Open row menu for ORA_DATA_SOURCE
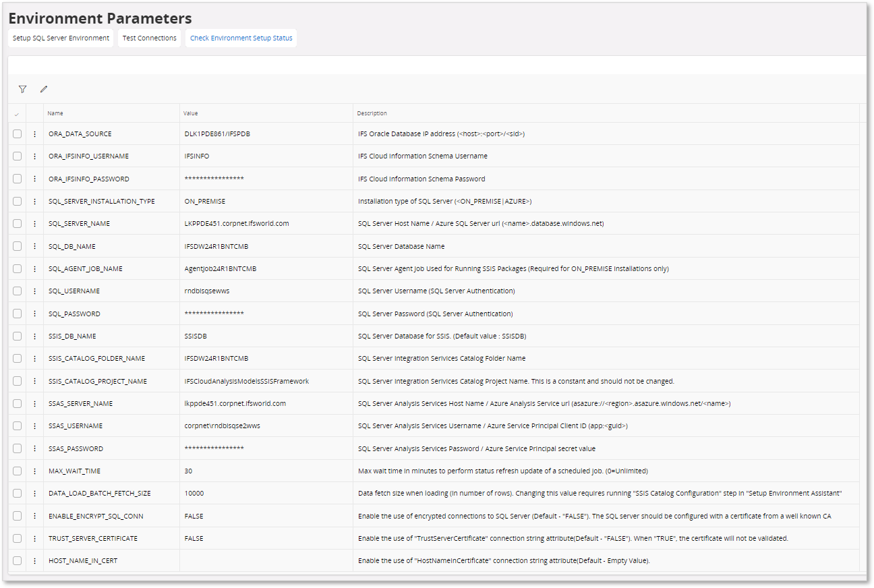 [x=34, y=134]
